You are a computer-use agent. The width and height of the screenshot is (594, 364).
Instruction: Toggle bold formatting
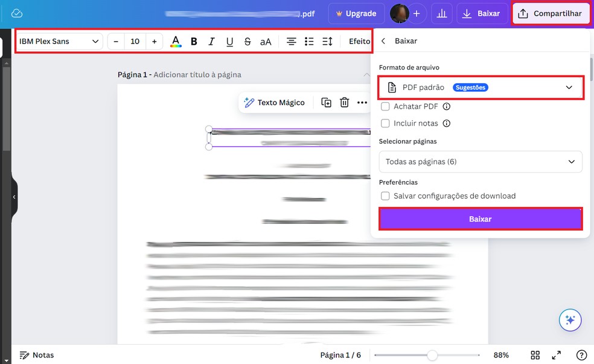point(194,41)
